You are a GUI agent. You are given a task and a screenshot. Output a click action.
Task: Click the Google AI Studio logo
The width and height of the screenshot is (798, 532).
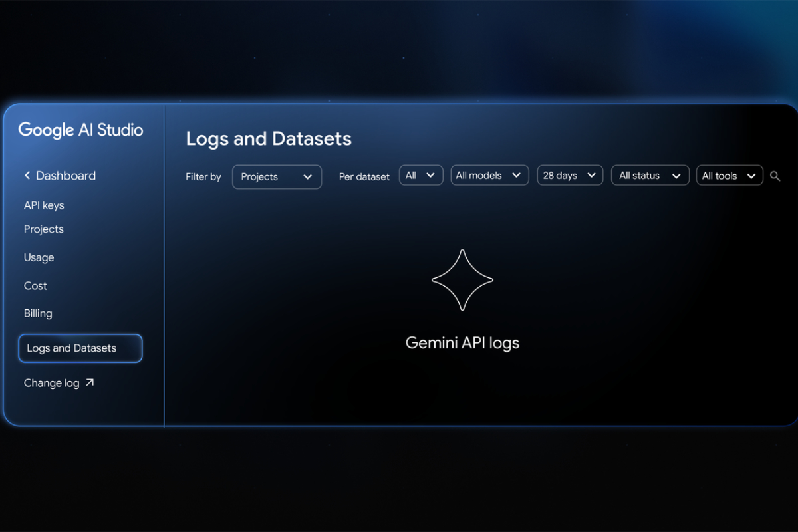[x=80, y=130]
